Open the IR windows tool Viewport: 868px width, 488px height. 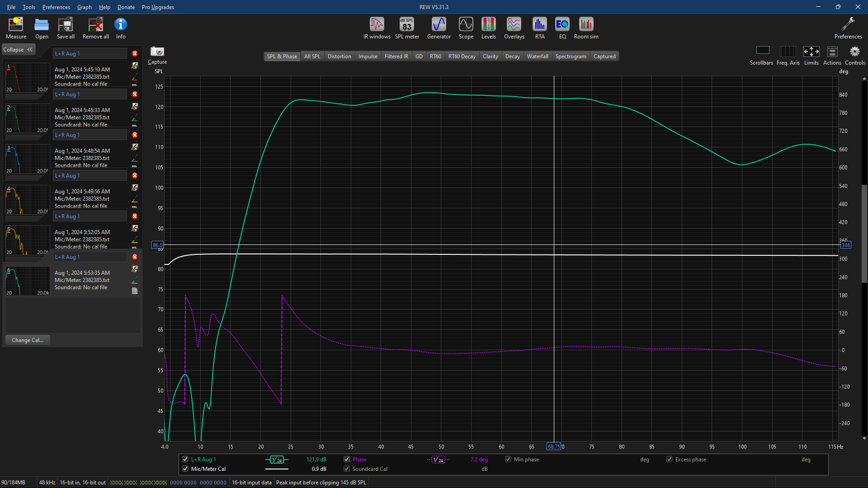(x=377, y=28)
